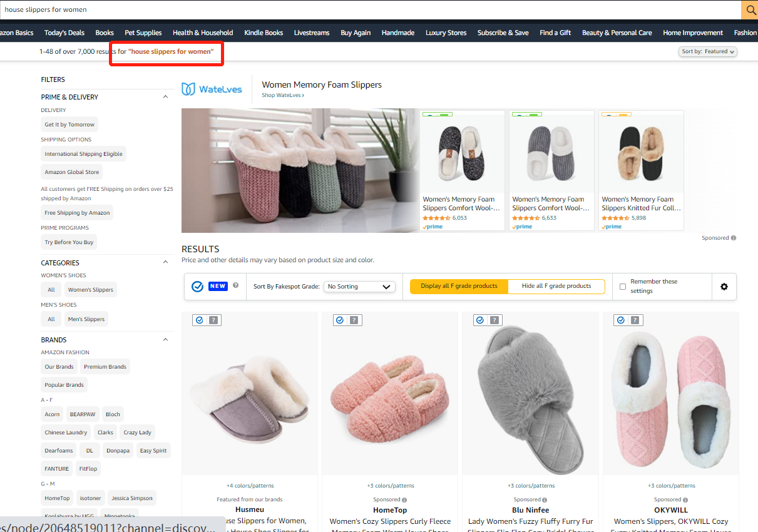This screenshot has height=532, width=758.
Task: Click star rating of the 6,633-review slipper
Action: 526,218
